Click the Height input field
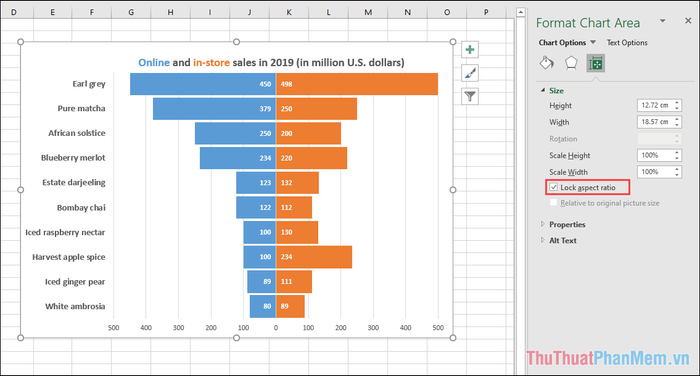 pyautogui.click(x=655, y=105)
